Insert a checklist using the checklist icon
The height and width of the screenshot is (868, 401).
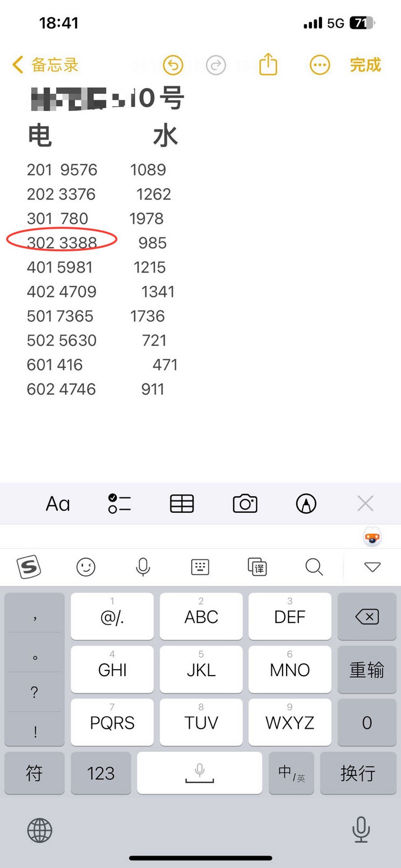(119, 504)
